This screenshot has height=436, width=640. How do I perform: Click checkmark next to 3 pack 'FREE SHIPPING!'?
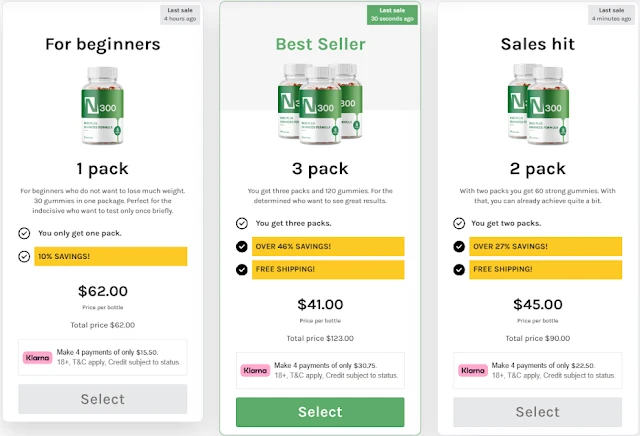(x=242, y=269)
